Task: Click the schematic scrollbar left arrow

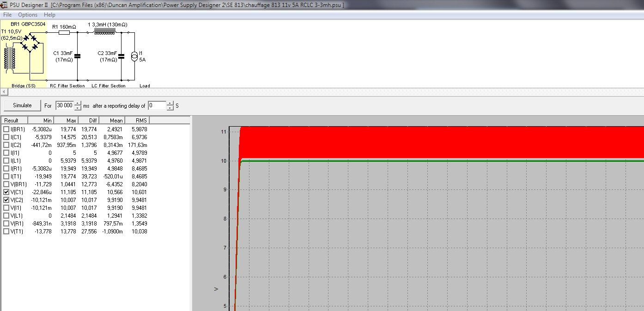Action: click(4, 92)
